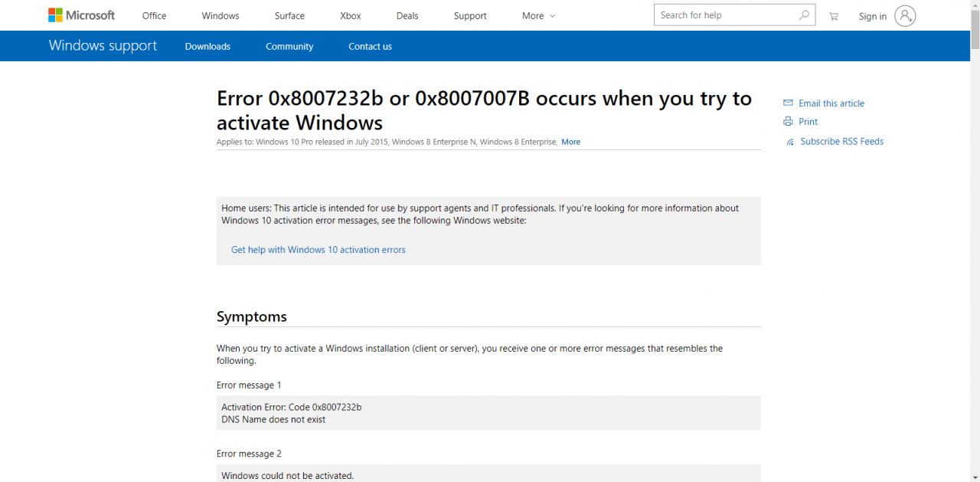This screenshot has height=482, width=980.
Task: Expand the Applies to More link
Action: tap(570, 142)
